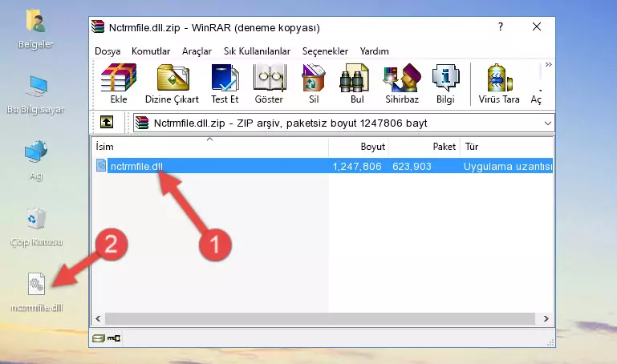Click the Uygulama uzantısı type cell
The image size is (617, 364).
[x=508, y=167]
